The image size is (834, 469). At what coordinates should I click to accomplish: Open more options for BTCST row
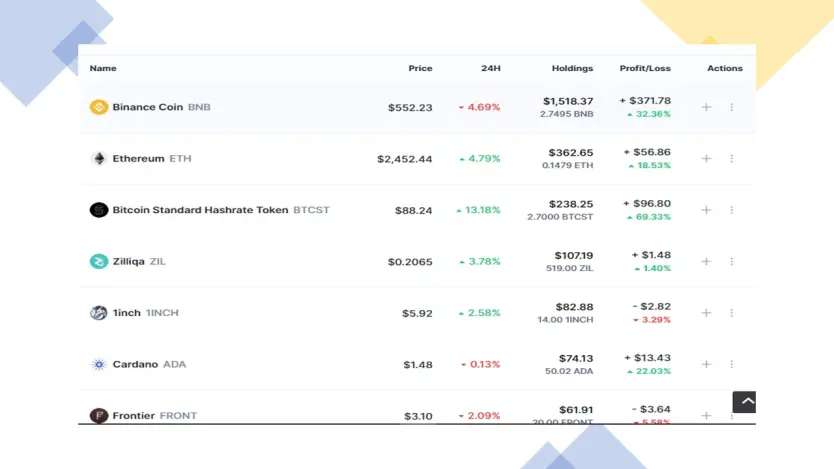(731, 210)
